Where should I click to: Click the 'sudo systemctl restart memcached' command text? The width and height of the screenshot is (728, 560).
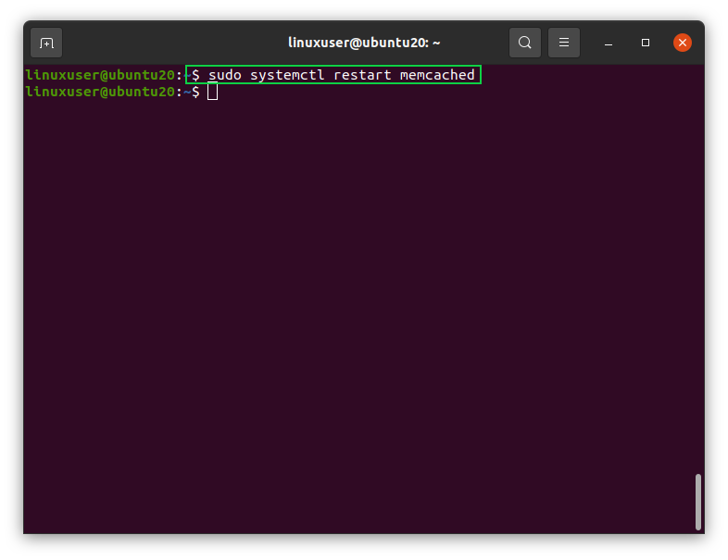(341, 75)
